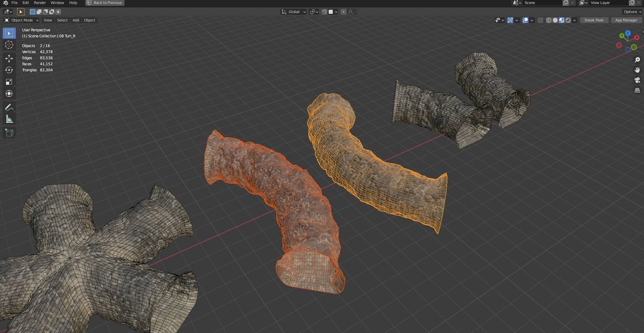The height and width of the screenshot is (333, 644).
Task: Open the Global transform orientation dropdown
Action: coord(293,12)
